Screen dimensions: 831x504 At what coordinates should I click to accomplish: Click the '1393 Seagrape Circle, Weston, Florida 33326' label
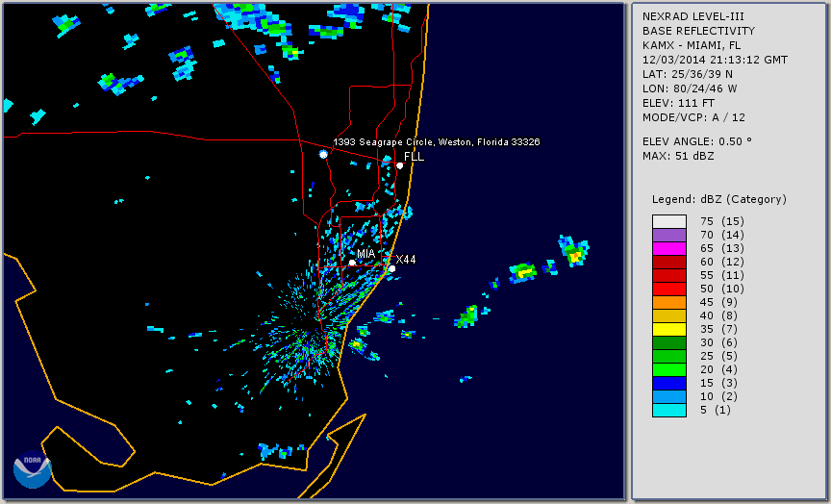pos(437,142)
